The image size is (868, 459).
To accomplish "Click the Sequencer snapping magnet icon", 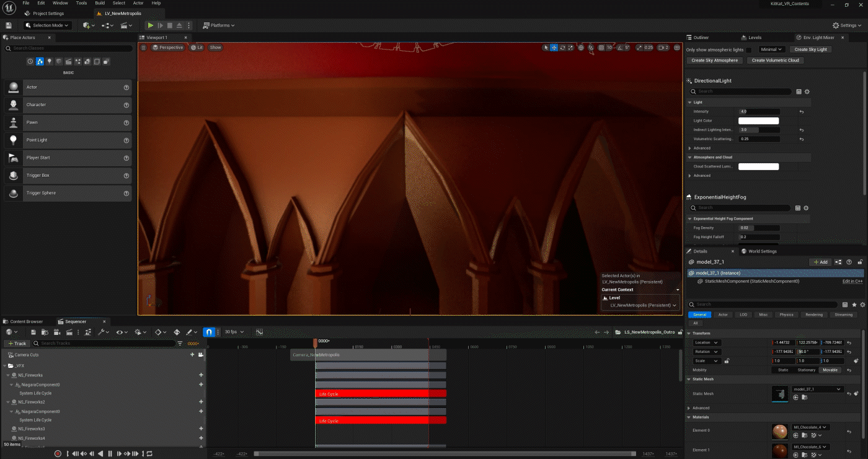I will [x=209, y=332].
